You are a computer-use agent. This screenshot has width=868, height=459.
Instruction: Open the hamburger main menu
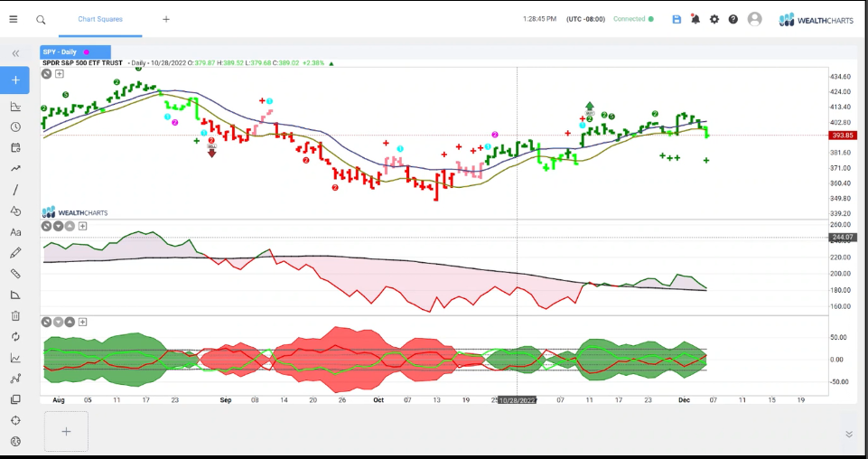coord(14,19)
